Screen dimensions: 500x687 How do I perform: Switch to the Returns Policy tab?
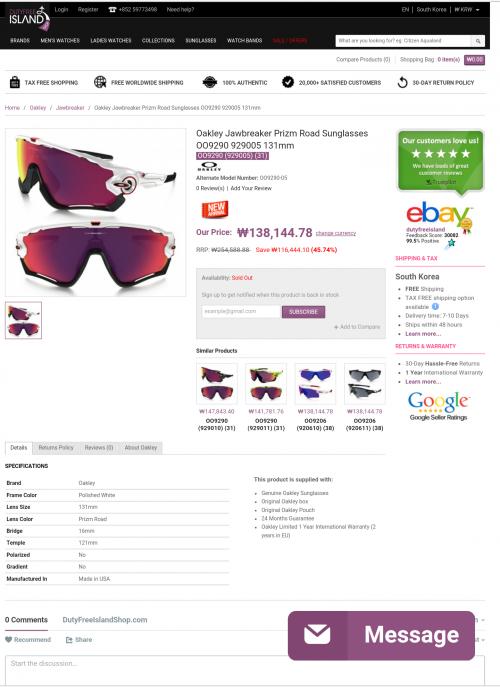56,448
